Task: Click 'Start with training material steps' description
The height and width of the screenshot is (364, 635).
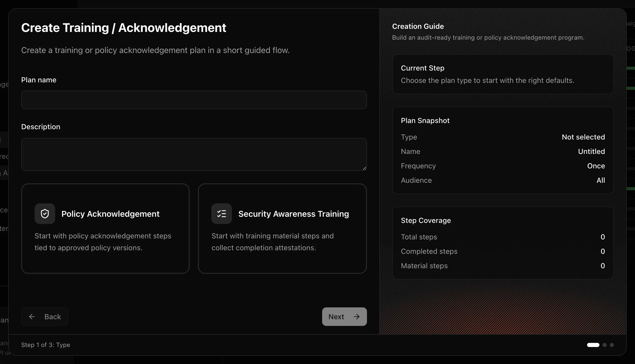Action: (x=273, y=242)
